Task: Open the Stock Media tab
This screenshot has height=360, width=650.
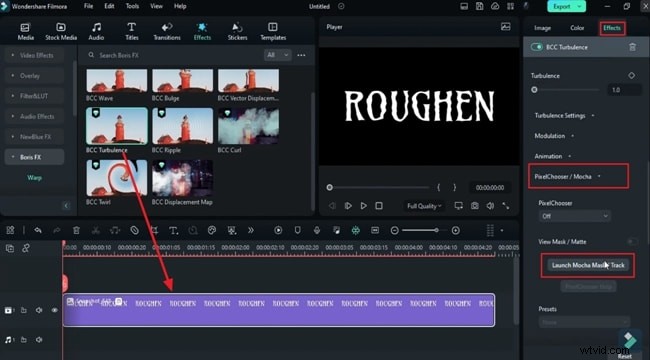Action: (x=61, y=32)
